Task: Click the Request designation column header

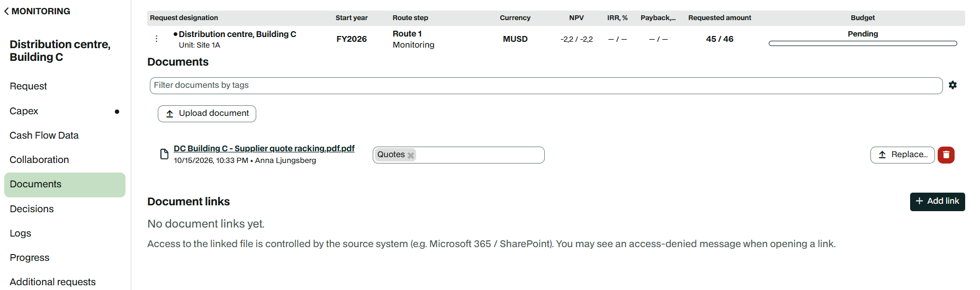Action: (x=184, y=18)
